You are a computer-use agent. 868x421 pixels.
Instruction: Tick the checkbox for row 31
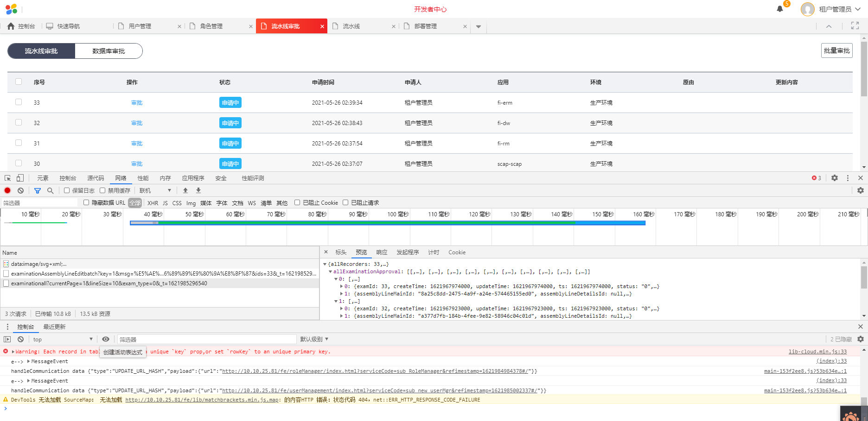pos(19,143)
